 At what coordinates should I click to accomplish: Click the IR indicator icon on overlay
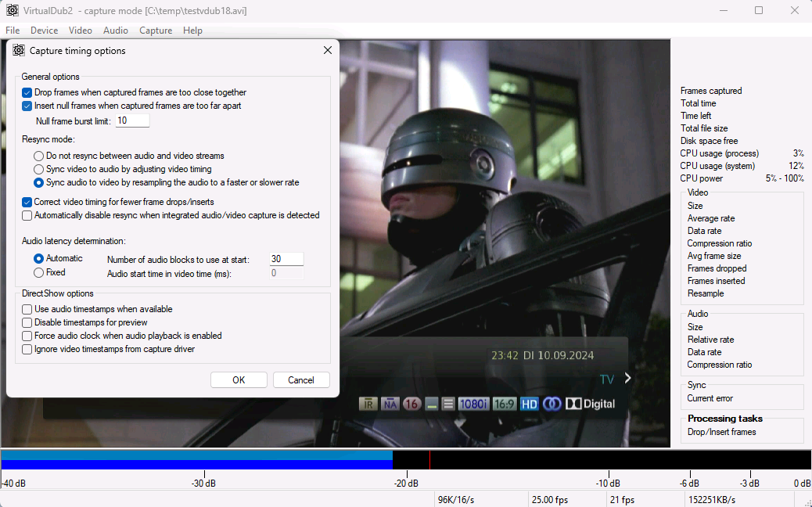pyautogui.click(x=368, y=404)
